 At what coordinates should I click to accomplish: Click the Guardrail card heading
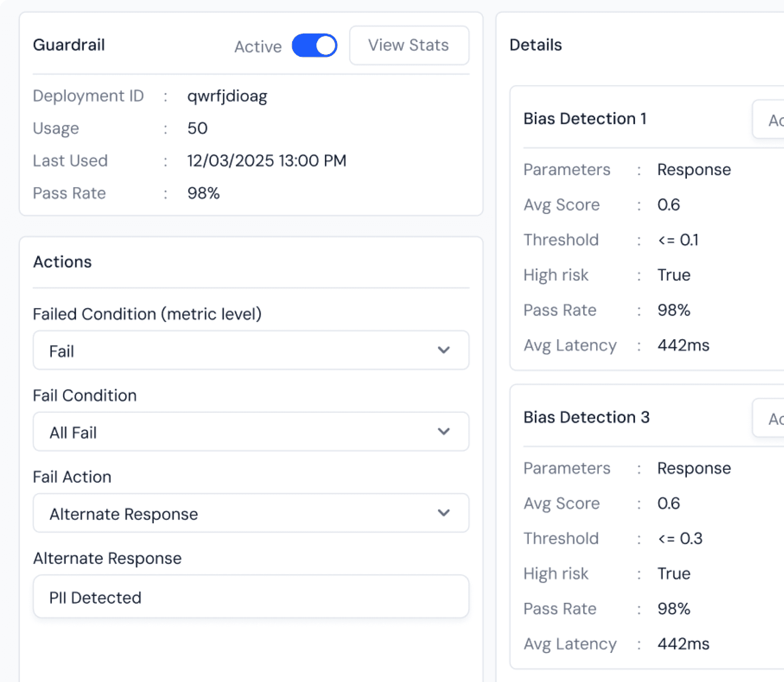point(69,45)
